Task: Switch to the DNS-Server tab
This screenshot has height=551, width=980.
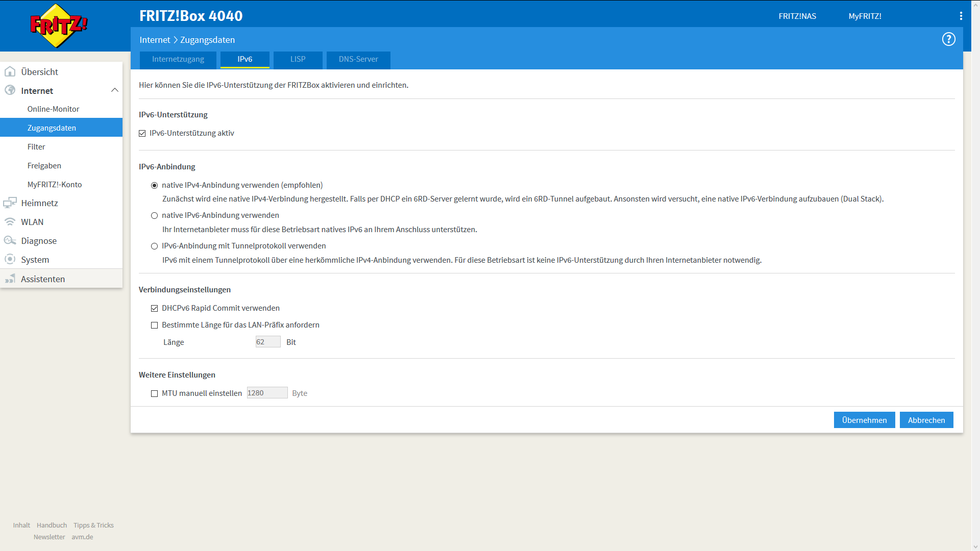Action: tap(358, 59)
